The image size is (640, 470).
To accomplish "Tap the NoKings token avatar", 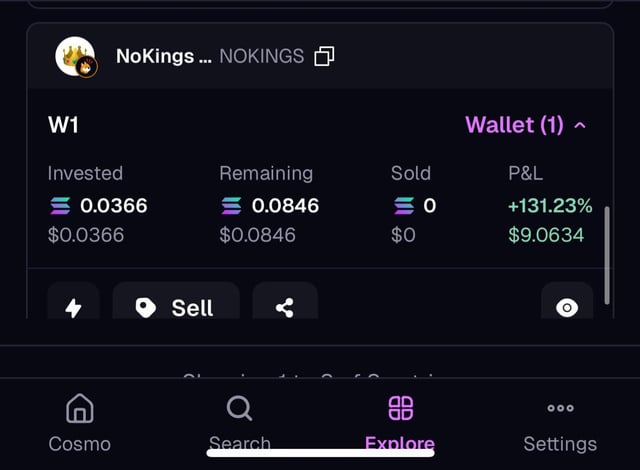I will point(75,57).
